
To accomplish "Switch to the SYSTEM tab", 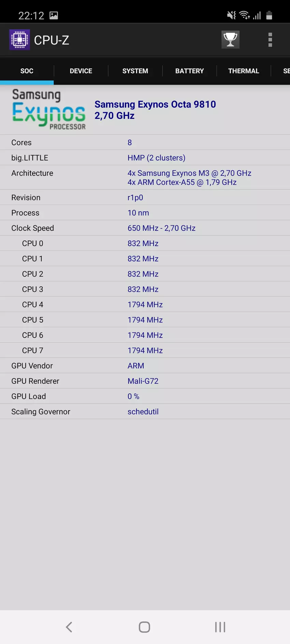I will [x=135, y=71].
